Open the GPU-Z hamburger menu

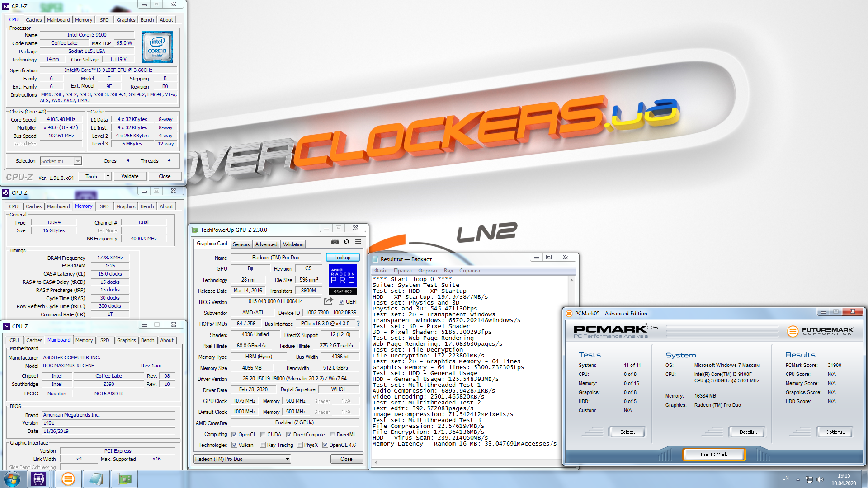[358, 242]
